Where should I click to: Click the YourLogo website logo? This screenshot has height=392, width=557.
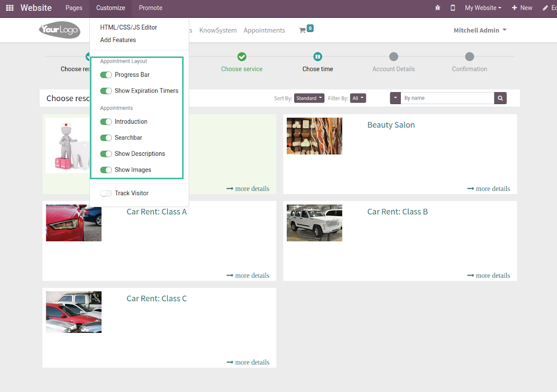pos(60,30)
